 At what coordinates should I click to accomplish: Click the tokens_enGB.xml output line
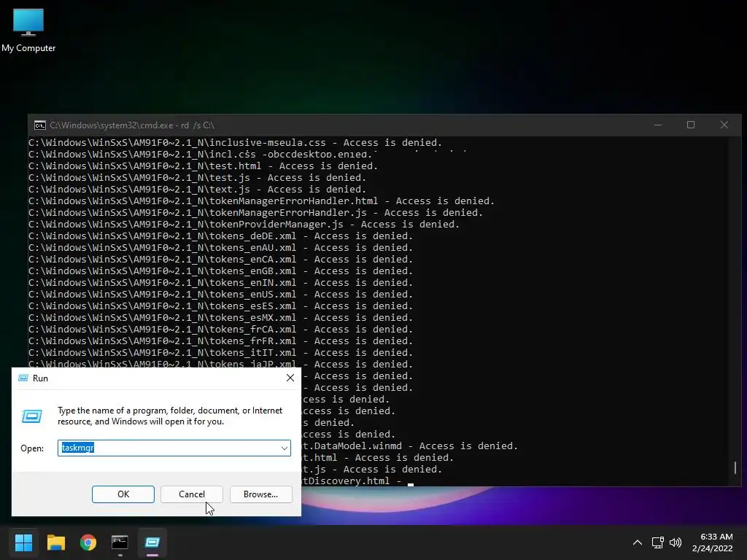(220, 271)
